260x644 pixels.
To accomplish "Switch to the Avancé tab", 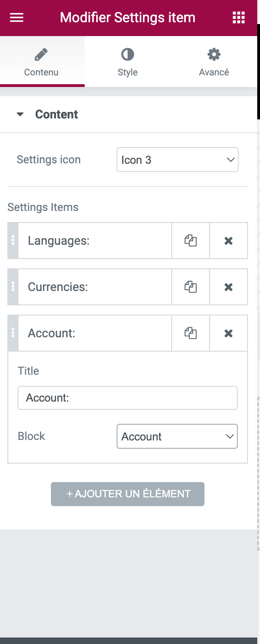I will [x=214, y=62].
